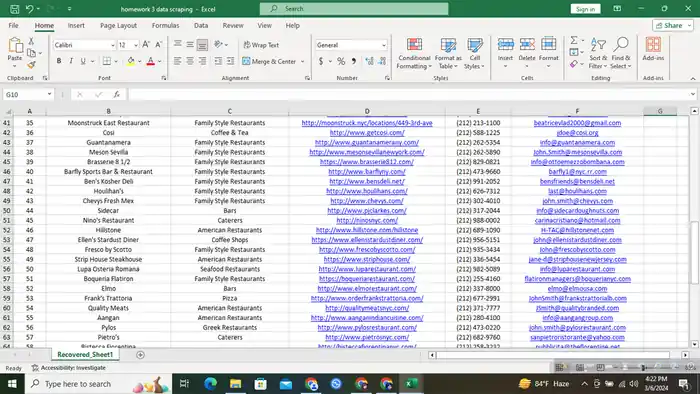The width and height of the screenshot is (700, 394).
Task: Decrease font size with the smaller A icon
Action: (x=158, y=45)
